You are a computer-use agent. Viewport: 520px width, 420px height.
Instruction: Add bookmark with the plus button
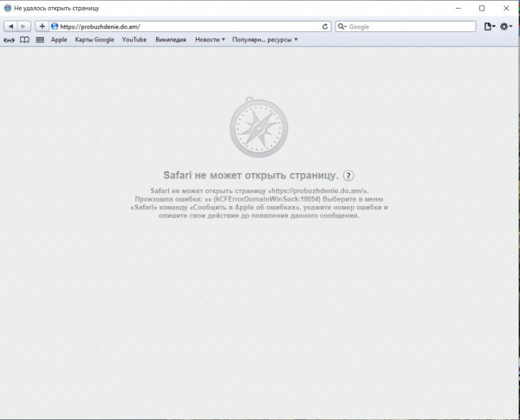click(x=42, y=27)
